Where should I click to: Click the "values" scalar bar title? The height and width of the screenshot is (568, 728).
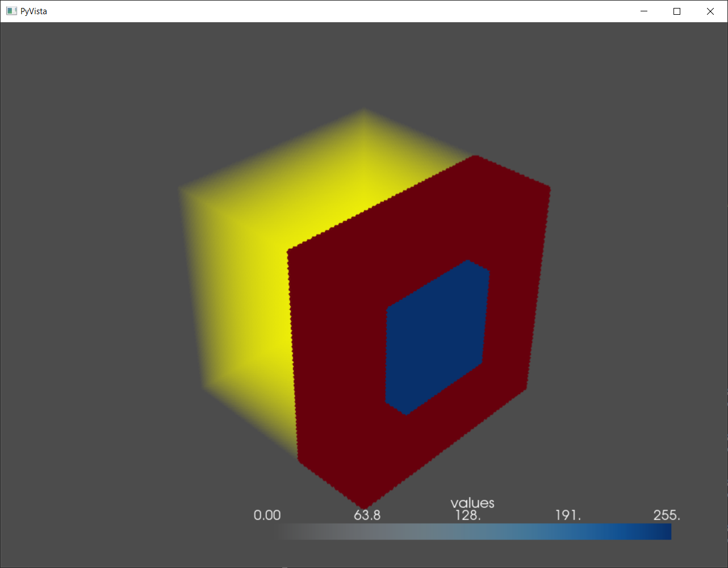pyautogui.click(x=472, y=502)
